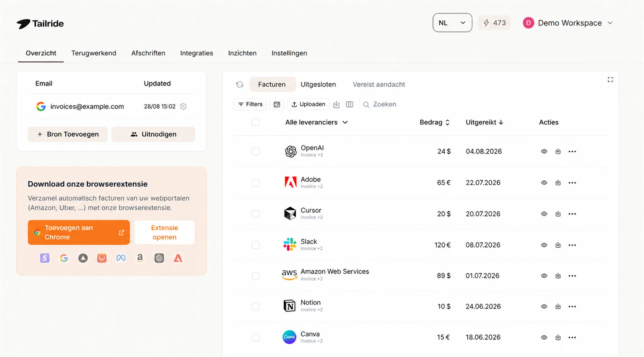Click the Tailride logo
Screen dimensions: 644x357
tap(40, 24)
